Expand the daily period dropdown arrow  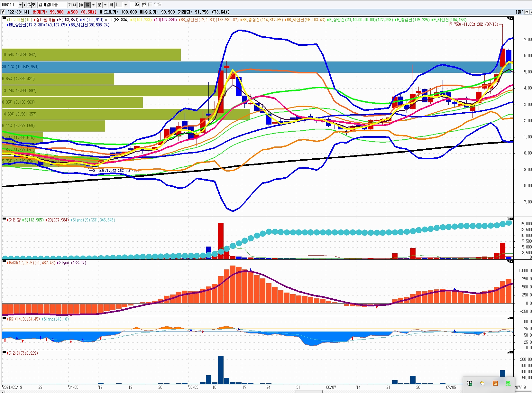(x=93, y=5)
